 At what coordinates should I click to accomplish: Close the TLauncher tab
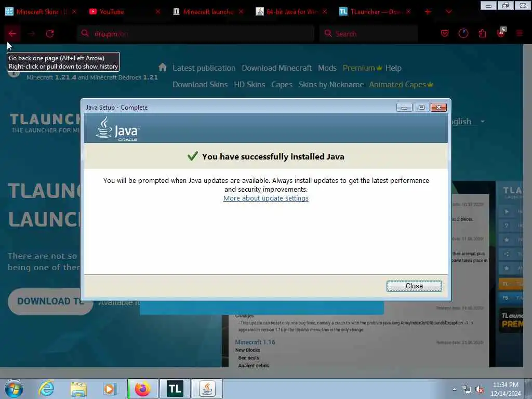pyautogui.click(x=408, y=11)
